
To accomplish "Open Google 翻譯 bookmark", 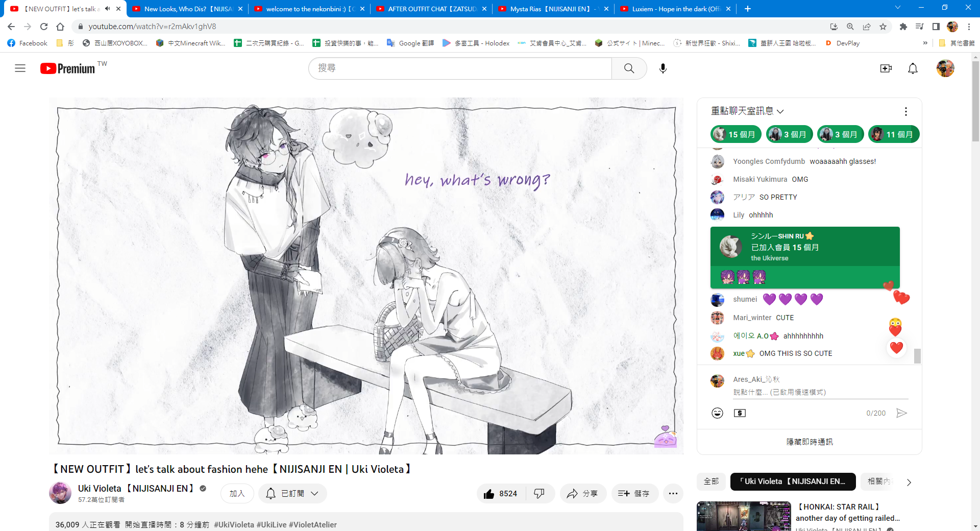I will point(410,43).
